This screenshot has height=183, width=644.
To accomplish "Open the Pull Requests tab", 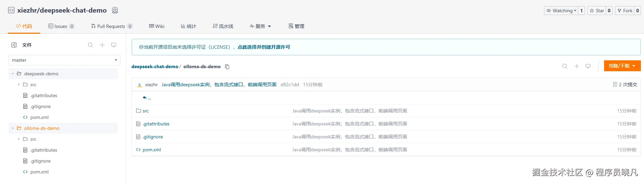I will (112, 26).
